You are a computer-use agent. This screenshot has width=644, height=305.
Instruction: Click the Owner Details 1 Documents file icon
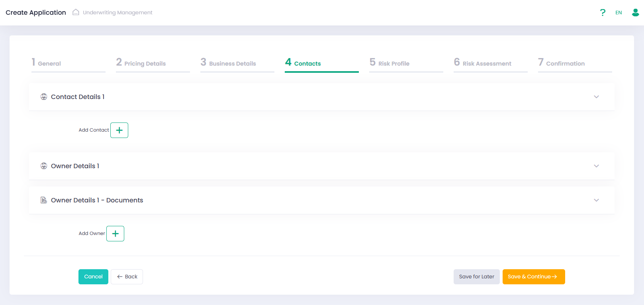44,200
